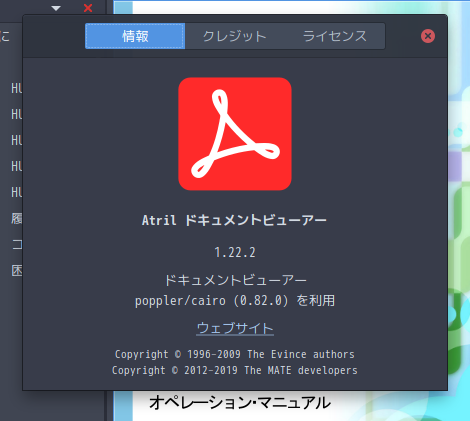This screenshot has width=470, height=421.
Task: Click the red Atril PDF logo icon
Action: (235, 134)
